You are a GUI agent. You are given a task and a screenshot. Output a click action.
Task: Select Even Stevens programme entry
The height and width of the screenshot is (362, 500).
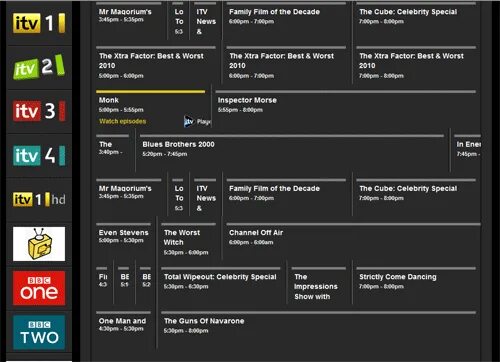click(123, 240)
